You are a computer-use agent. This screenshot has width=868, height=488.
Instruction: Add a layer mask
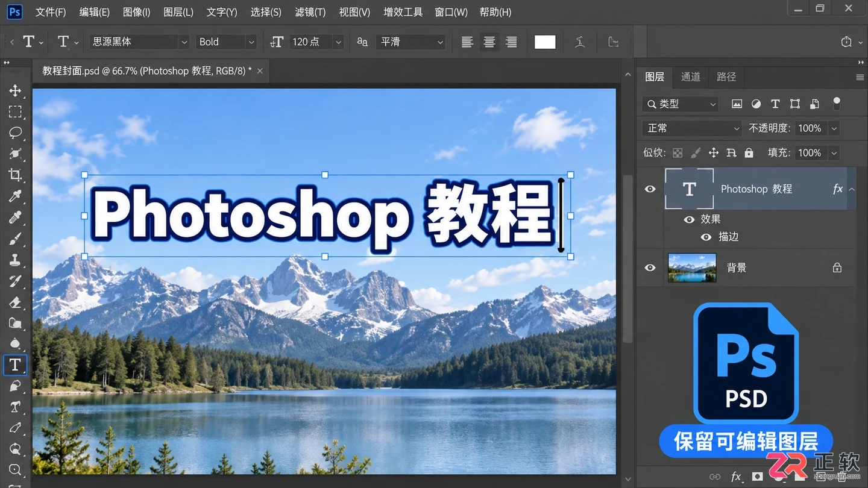tap(757, 477)
